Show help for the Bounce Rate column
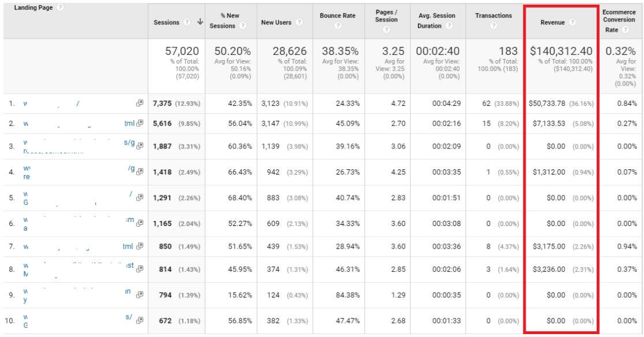Image resolution: width=644 pixels, height=337 pixels. [x=338, y=25]
